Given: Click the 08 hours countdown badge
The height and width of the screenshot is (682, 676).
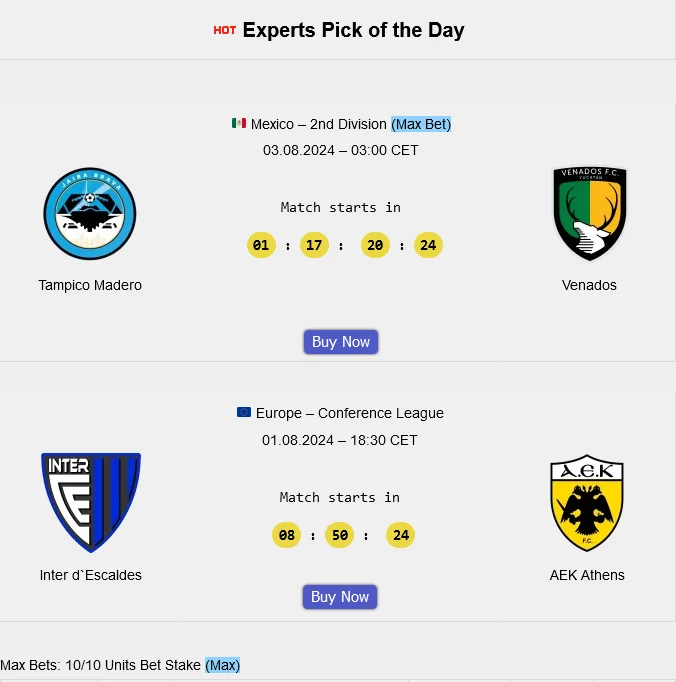Looking at the screenshot, I should point(287,535).
